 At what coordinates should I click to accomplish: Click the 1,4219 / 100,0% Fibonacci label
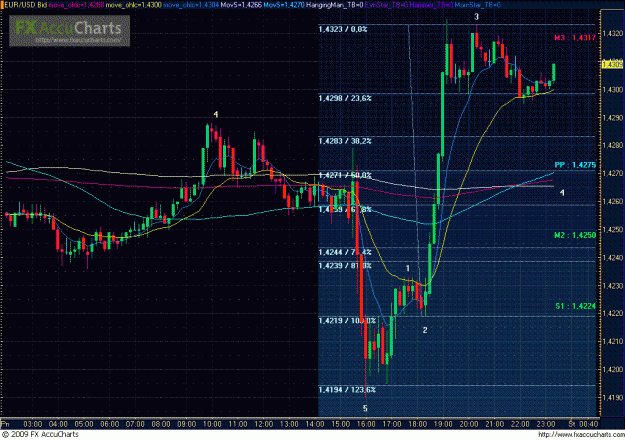347,320
